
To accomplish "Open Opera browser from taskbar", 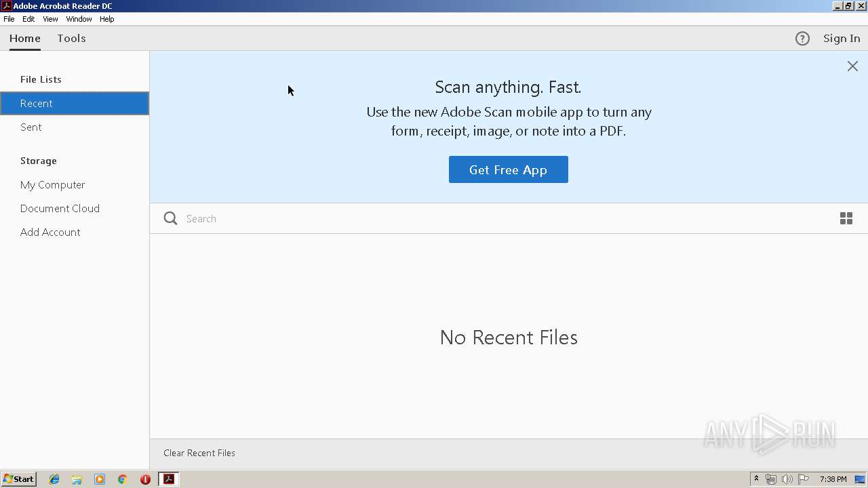I will (145, 479).
